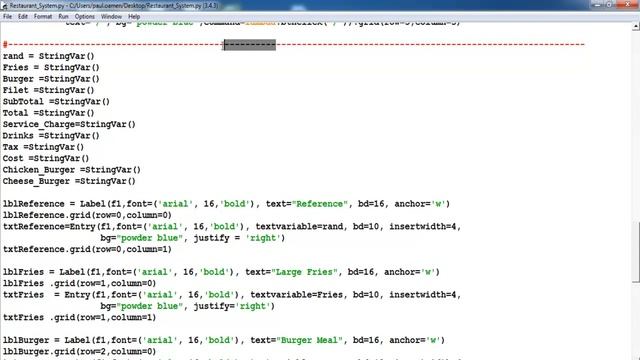Click the line 'lblReference.grid(row=0,column=0)'
This screenshot has width=640, height=360.
tap(87, 216)
